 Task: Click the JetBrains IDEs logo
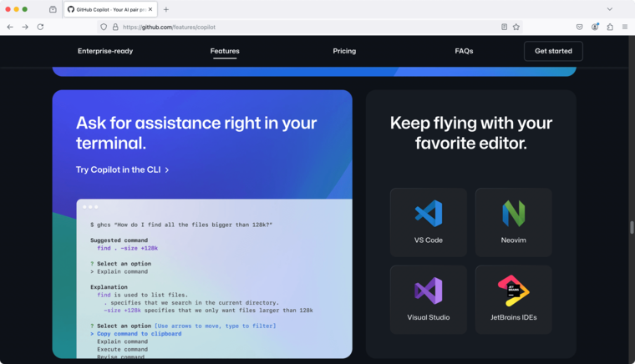pos(513,291)
